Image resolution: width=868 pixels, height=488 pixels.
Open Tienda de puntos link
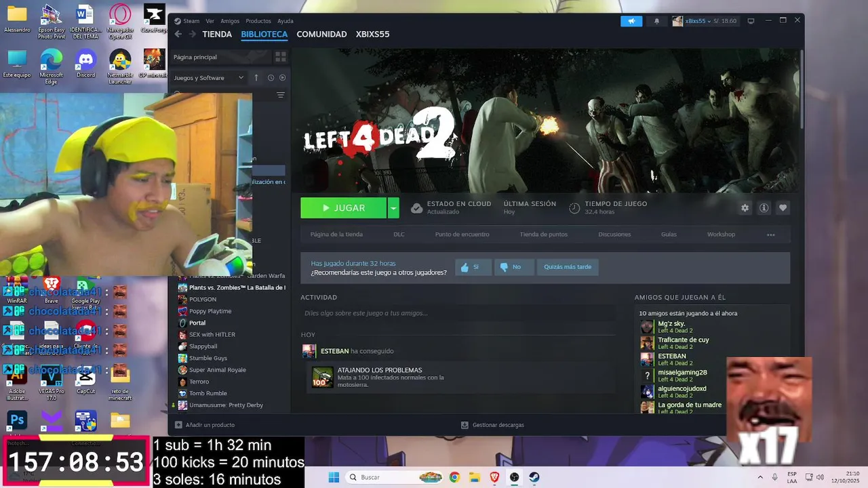(x=544, y=235)
